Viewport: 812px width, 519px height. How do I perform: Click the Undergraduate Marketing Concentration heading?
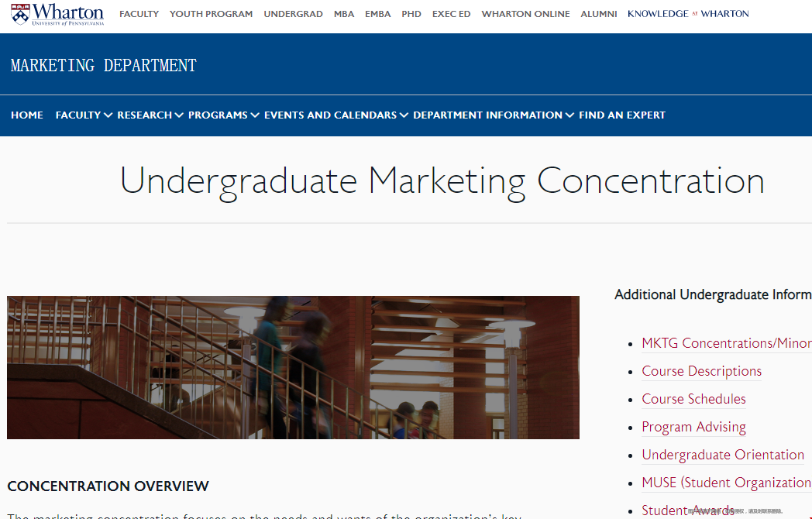pos(442,182)
